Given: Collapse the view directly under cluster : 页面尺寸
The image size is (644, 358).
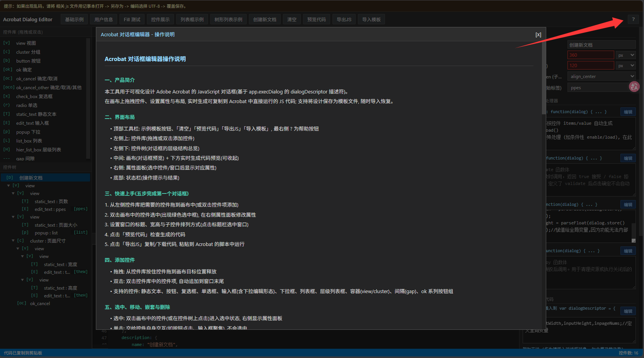Looking at the screenshot, I should pyautogui.click(x=18, y=249).
